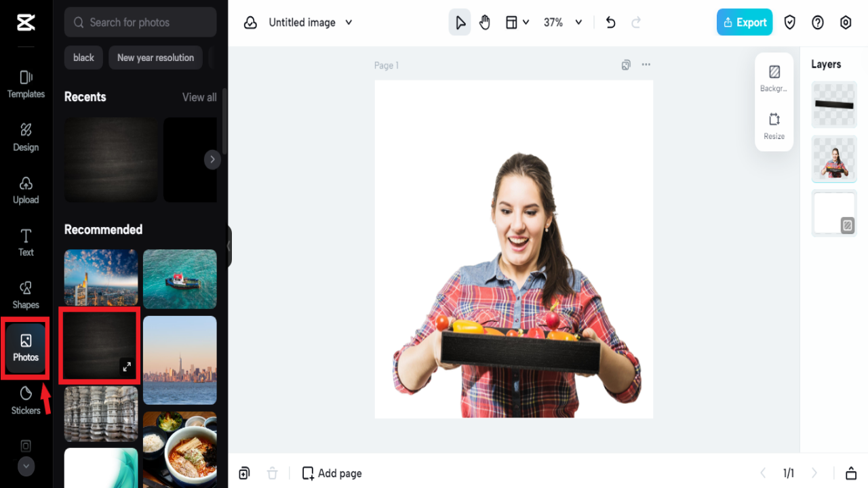Open the zoom level 37% dropdown
This screenshot has height=488, width=868.
[561, 22]
